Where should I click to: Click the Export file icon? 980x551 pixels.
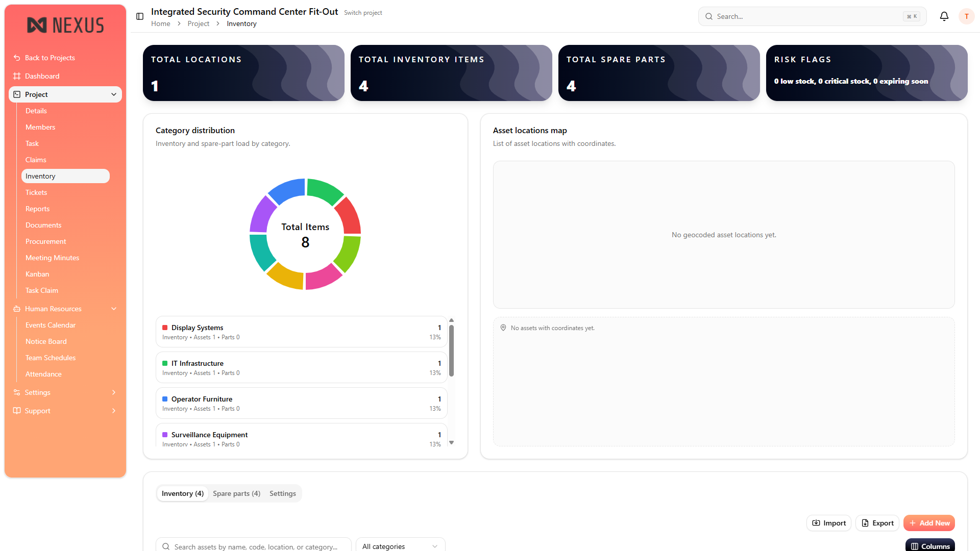tap(865, 523)
